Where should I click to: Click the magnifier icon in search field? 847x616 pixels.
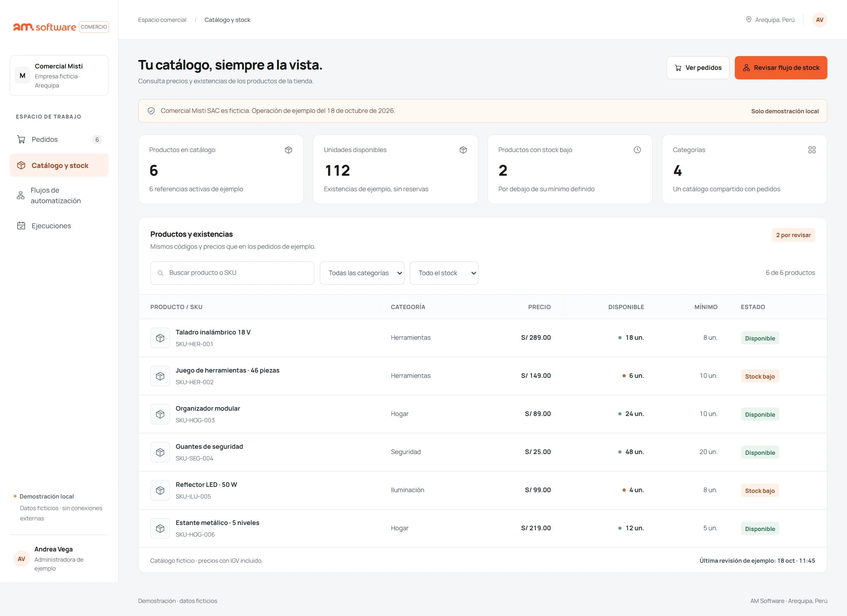click(x=160, y=273)
